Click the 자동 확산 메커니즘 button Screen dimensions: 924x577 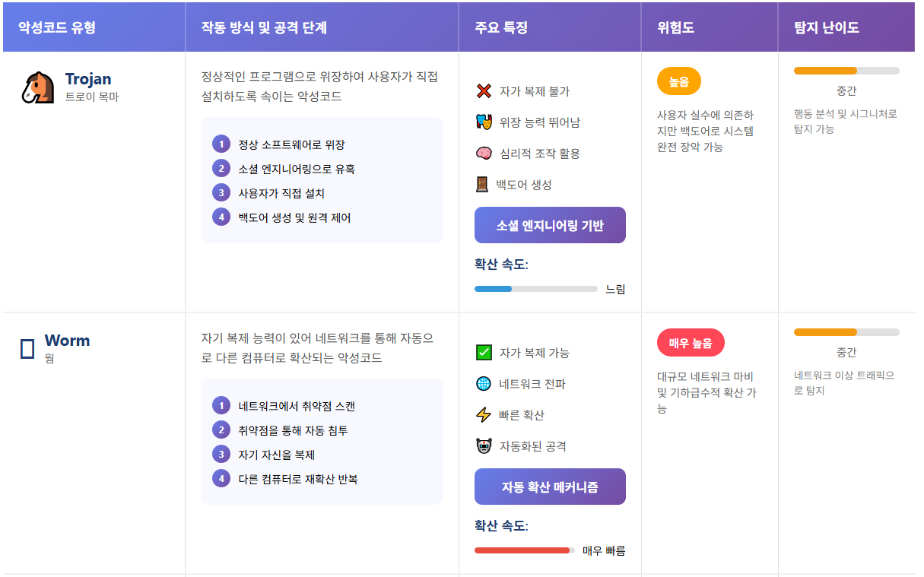550,487
